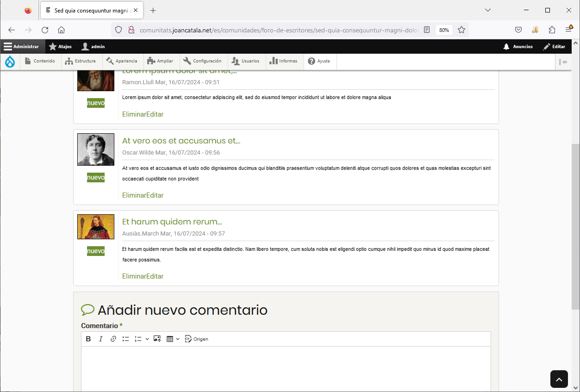Click the Añadir nuevo comentario heading

tap(182, 310)
